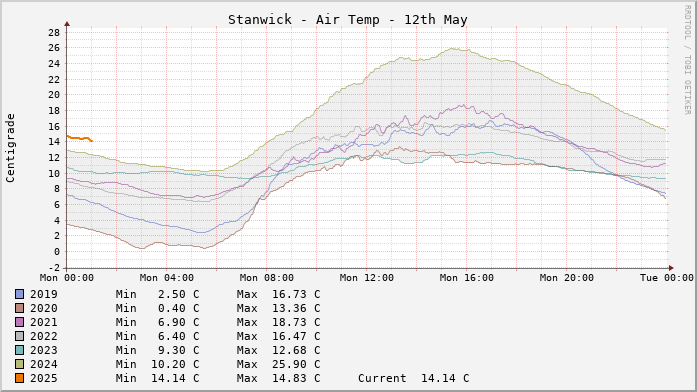Click the 2025 orange legend swatch

(x=20, y=378)
